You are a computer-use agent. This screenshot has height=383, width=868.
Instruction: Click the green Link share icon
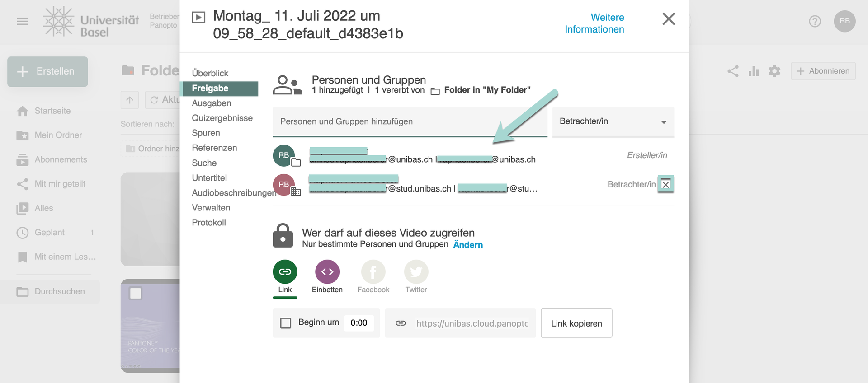[285, 271]
